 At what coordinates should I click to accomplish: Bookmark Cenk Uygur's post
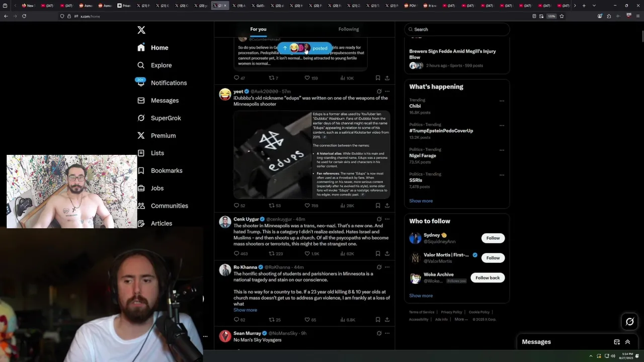tap(378, 254)
